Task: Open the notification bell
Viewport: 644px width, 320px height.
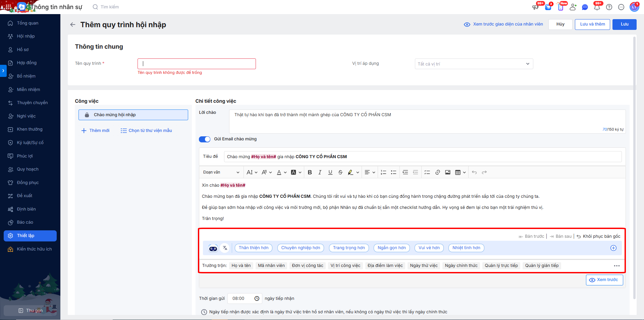Action: [597, 7]
